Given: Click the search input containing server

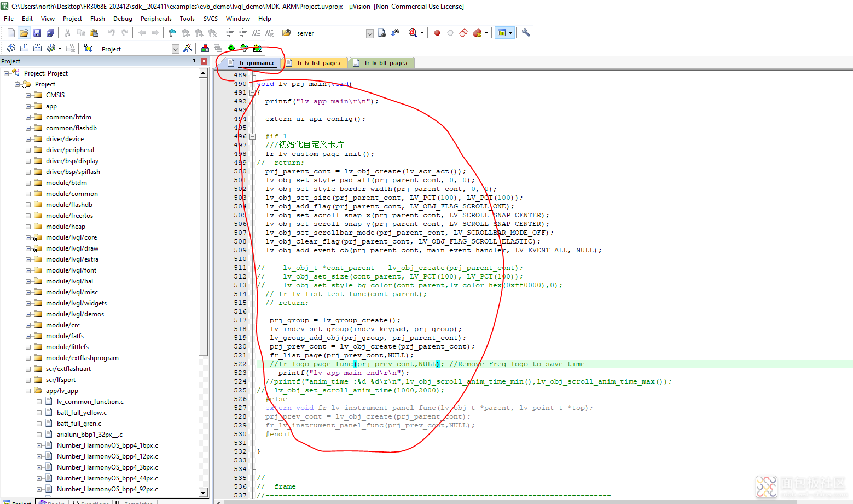Looking at the screenshot, I should point(330,33).
